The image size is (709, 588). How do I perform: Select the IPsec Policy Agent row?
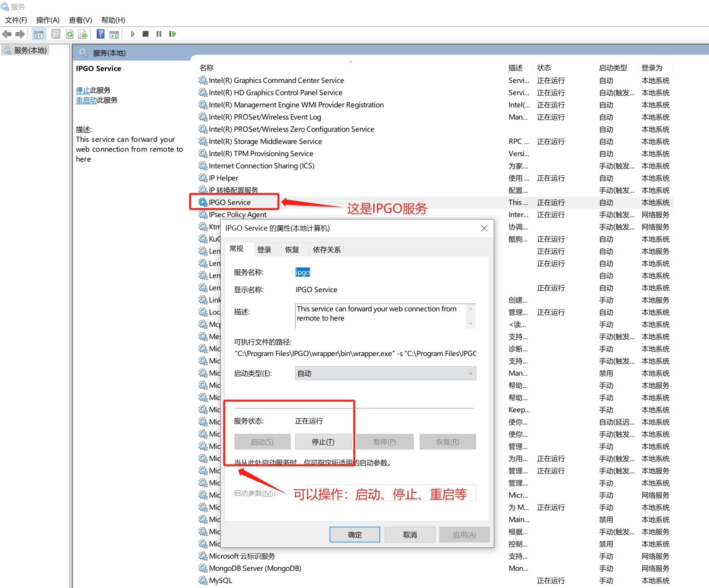point(435,214)
